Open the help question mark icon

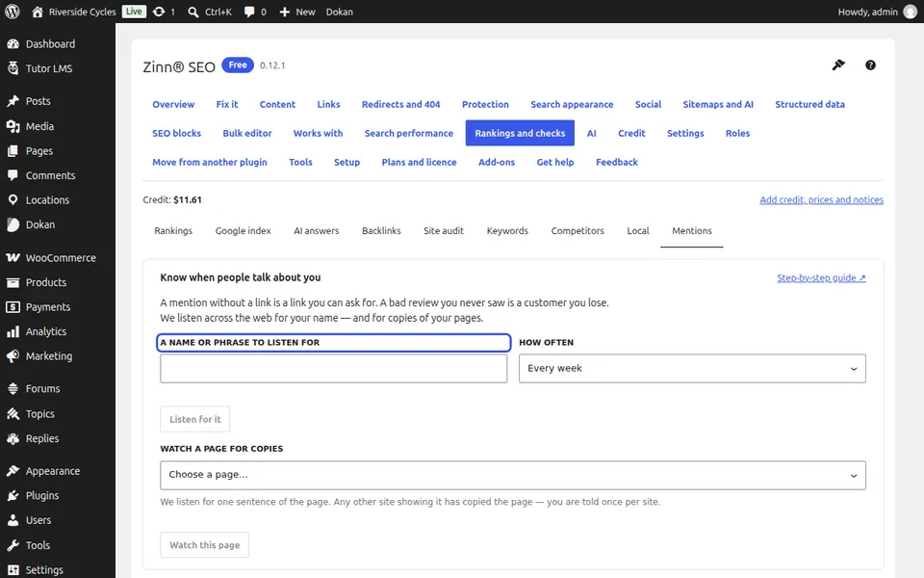[870, 65]
